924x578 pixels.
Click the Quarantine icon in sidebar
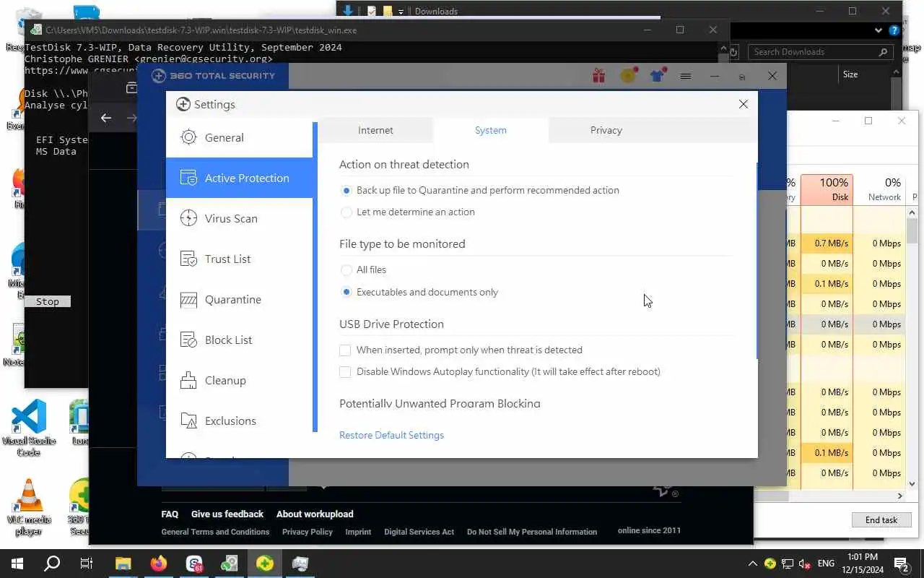click(188, 299)
